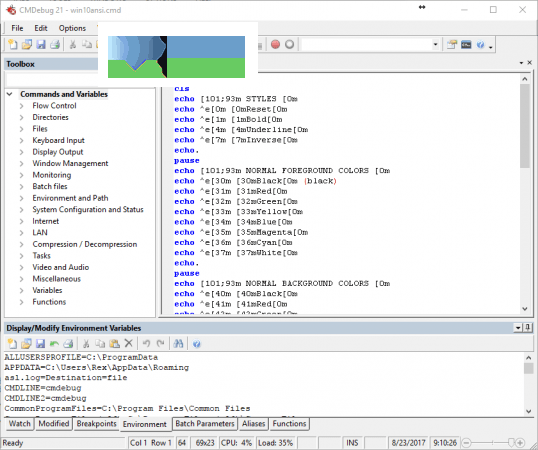The width and height of the screenshot is (538, 450).
Task: Click Find binoculars icon in Environment Variables toolbar
Action: pyautogui.click(x=178, y=343)
